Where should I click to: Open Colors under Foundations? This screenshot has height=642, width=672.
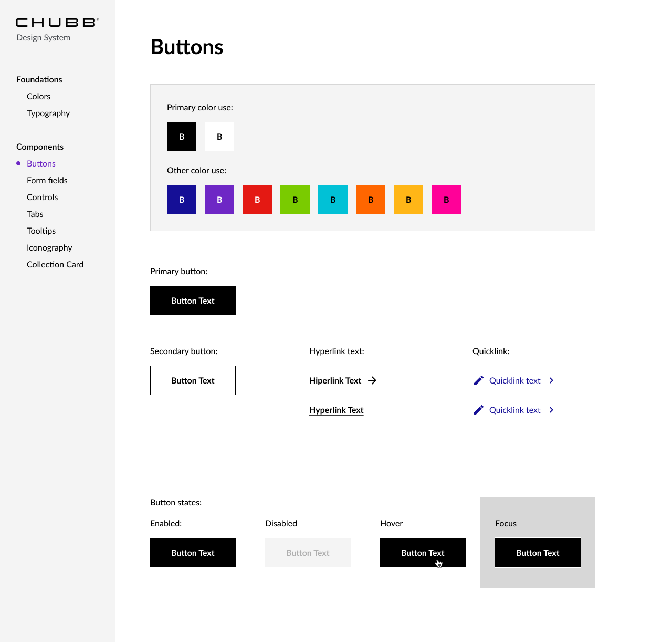[38, 96]
